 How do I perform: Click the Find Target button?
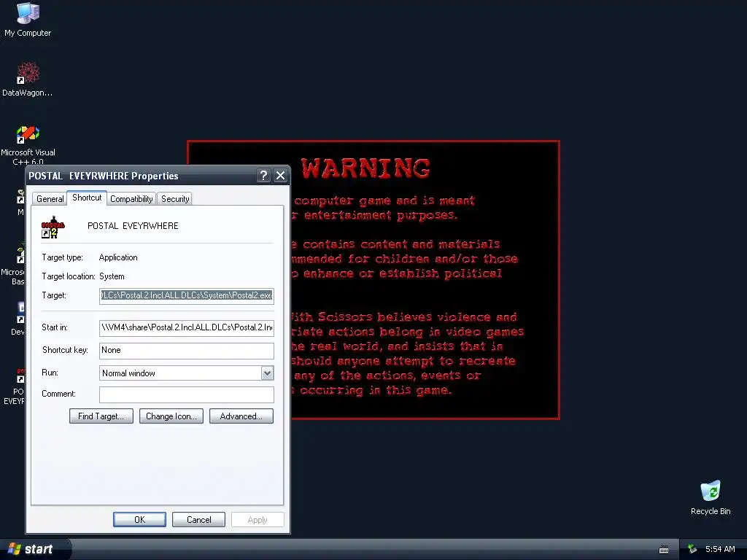point(101,416)
